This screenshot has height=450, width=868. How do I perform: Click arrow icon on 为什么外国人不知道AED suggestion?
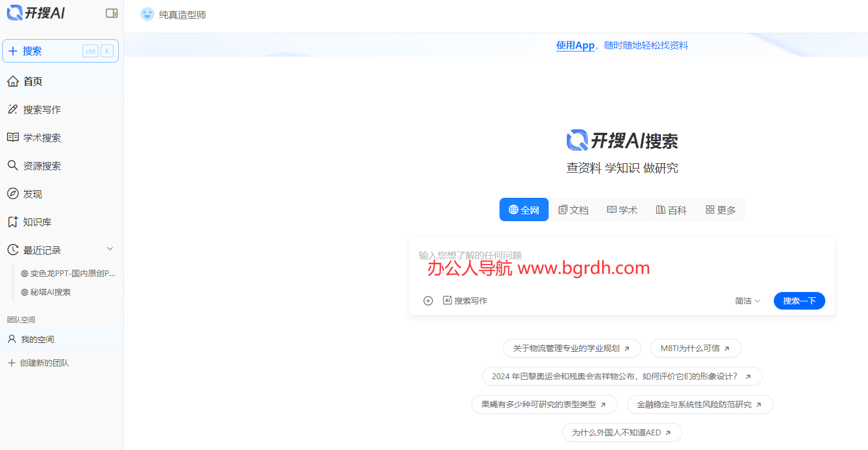click(668, 433)
